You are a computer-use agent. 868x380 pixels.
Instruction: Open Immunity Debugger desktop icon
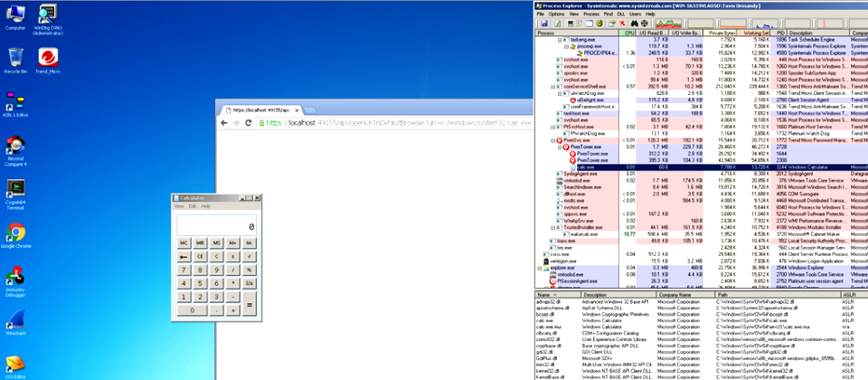pos(15,277)
